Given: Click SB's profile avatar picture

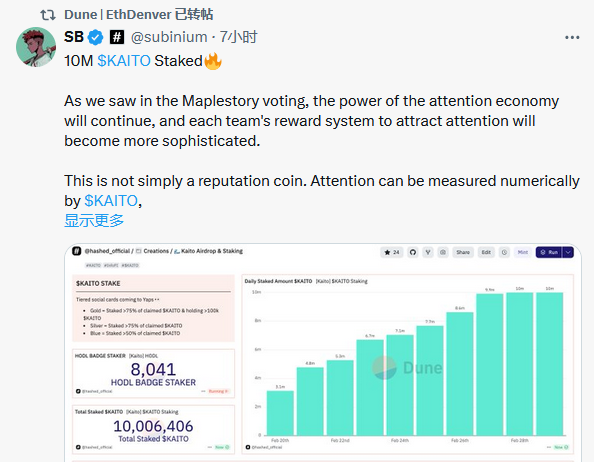Looking at the screenshot, I should (x=36, y=47).
